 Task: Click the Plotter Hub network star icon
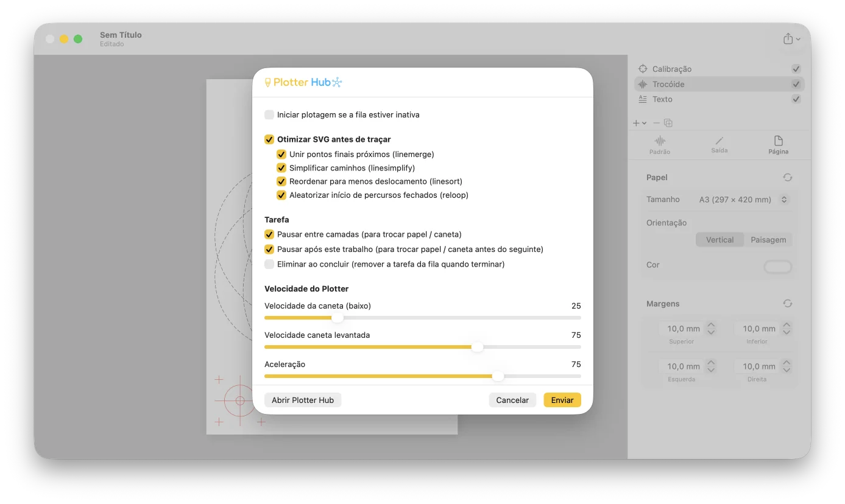[338, 82]
